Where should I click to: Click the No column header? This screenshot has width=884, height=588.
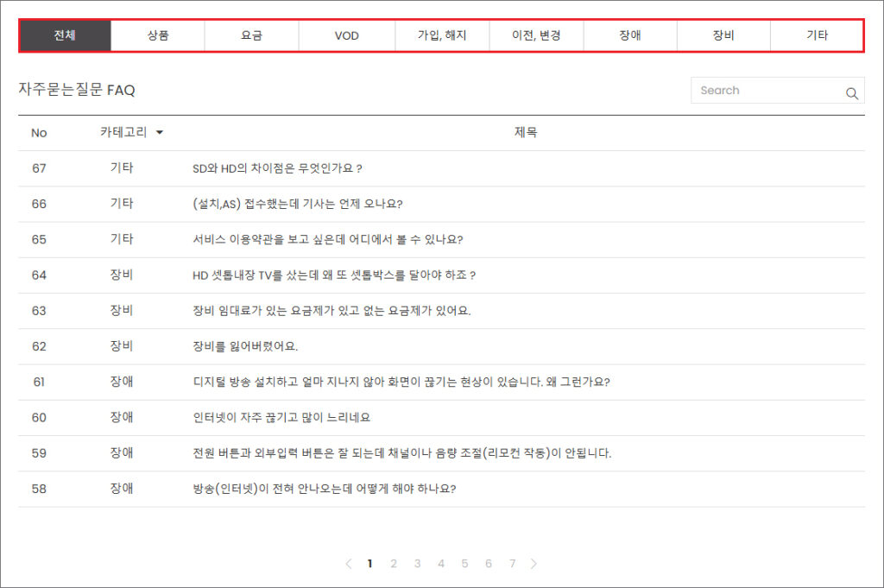[39, 133]
